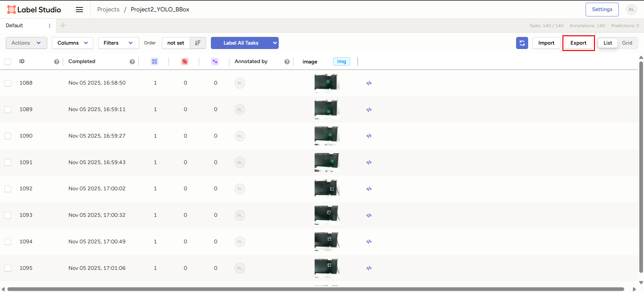
Task: Refresh the task list with blue button
Action: 522,43
